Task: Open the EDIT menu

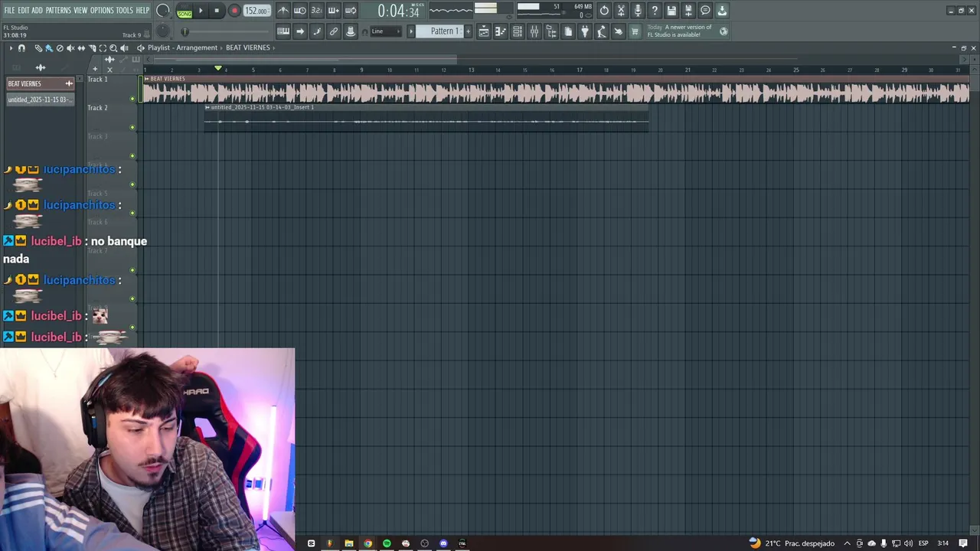Action: pyautogui.click(x=24, y=11)
